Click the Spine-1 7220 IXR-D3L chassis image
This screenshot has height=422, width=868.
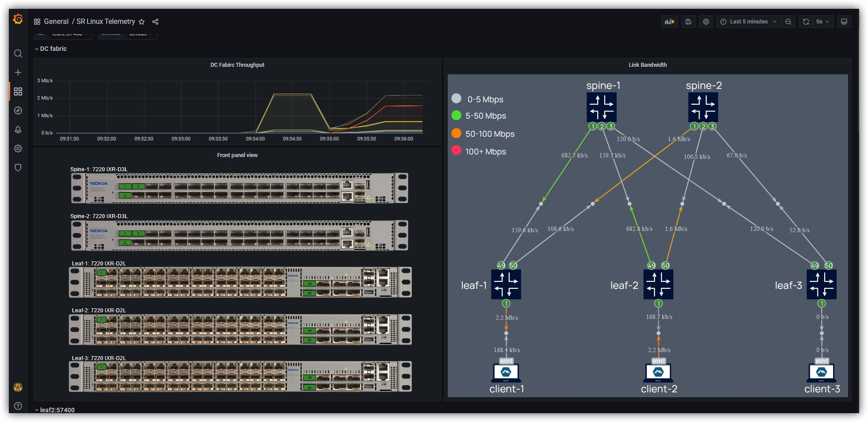[239, 188]
